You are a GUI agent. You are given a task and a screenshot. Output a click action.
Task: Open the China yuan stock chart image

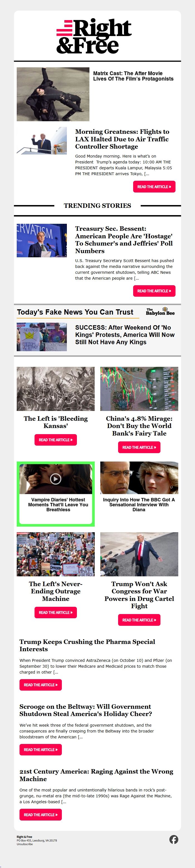139,389
